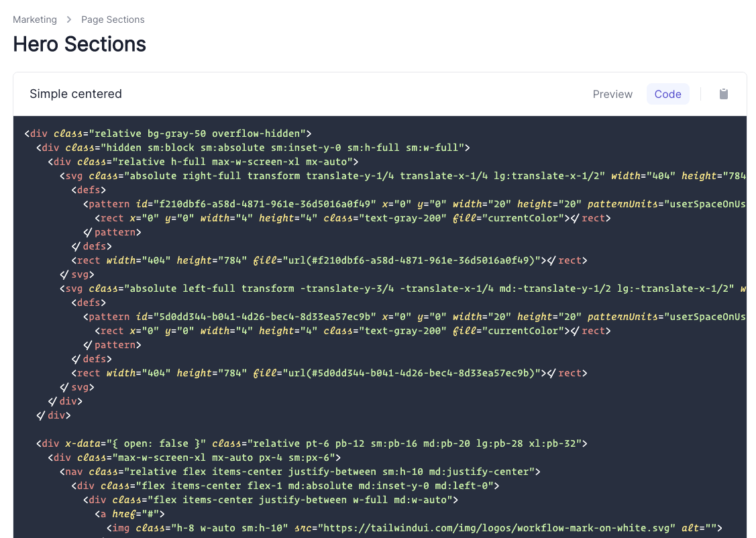The image size is (756, 538).
Task: Click the line with md:absolute md:inset-y-0
Action: 286,486
